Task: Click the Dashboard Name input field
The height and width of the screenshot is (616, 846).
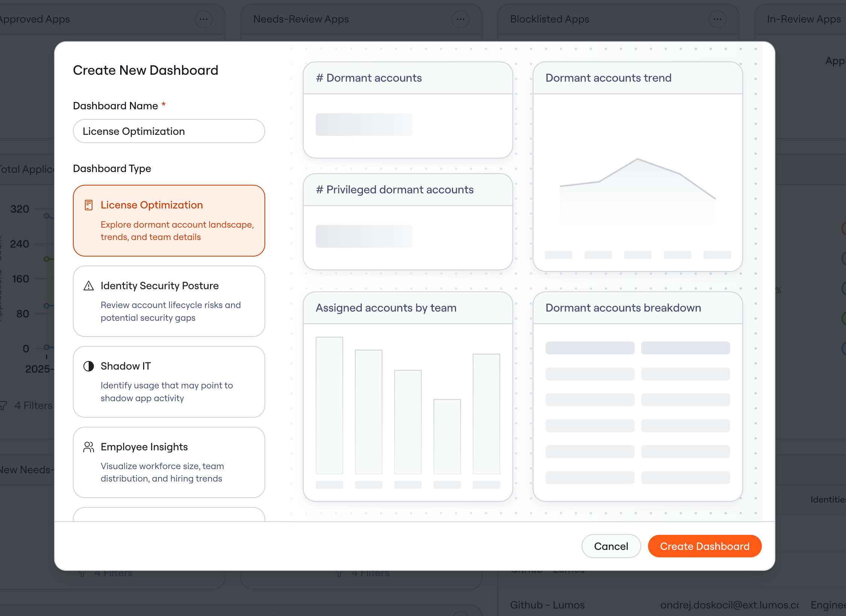Action: [x=169, y=131]
